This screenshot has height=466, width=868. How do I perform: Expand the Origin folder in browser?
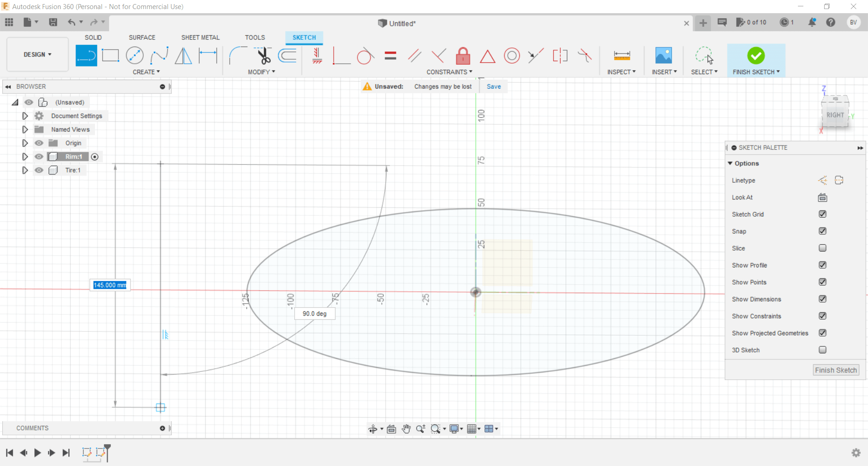(25, 143)
